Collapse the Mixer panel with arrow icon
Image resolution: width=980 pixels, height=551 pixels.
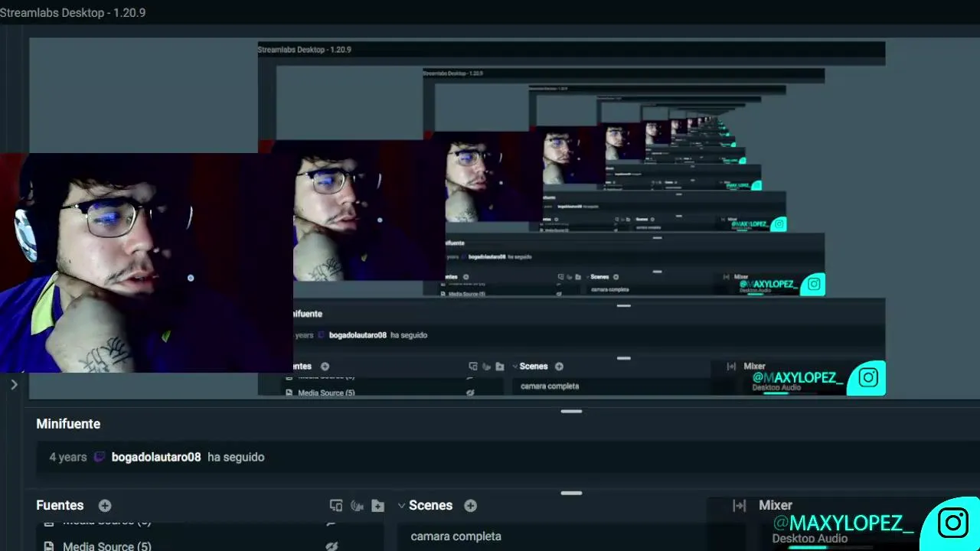[x=739, y=506]
